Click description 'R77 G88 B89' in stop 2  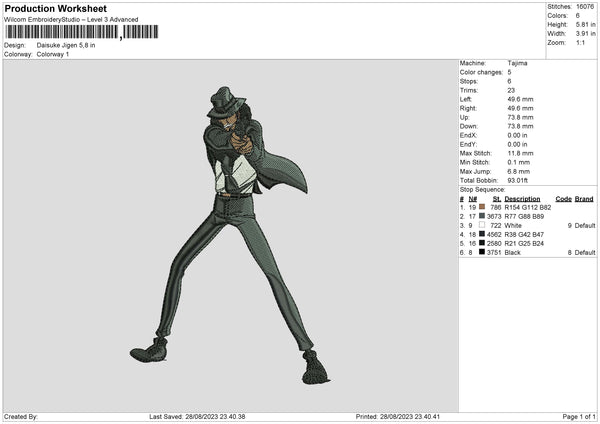(x=524, y=216)
